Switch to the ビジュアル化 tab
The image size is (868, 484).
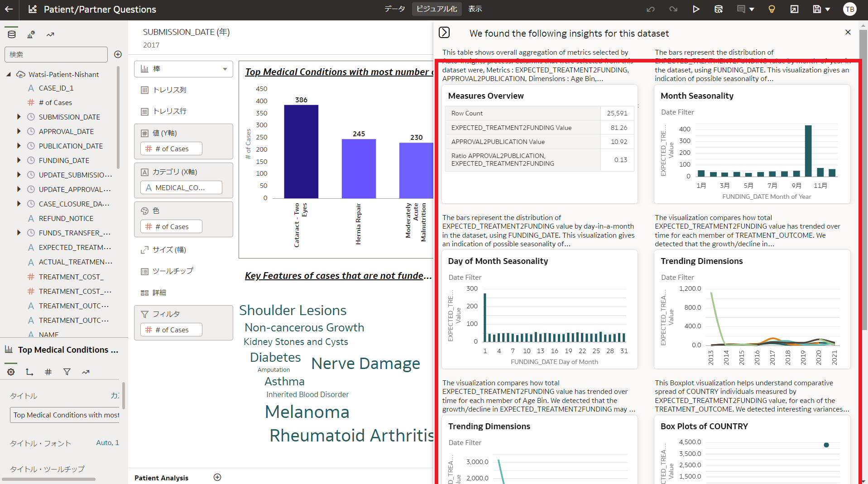(437, 9)
